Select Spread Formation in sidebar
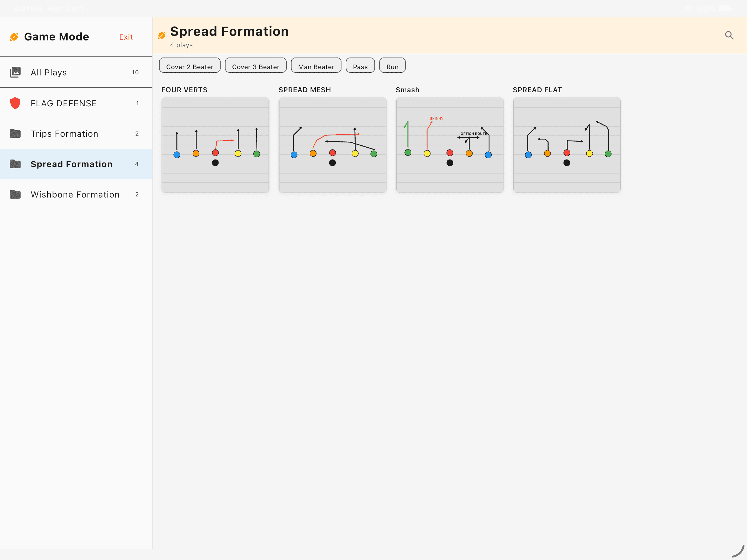The width and height of the screenshot is (747, 560). (x=76, y=164)
